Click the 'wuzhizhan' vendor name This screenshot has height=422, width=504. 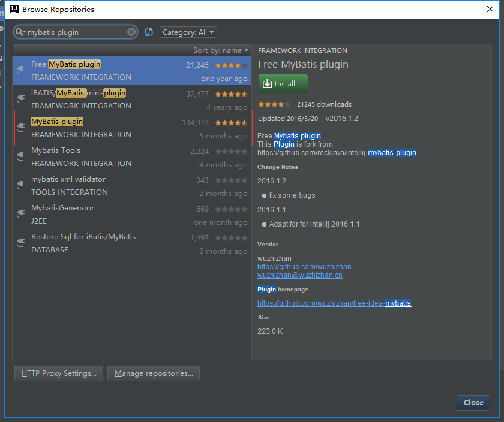point(274,258)
